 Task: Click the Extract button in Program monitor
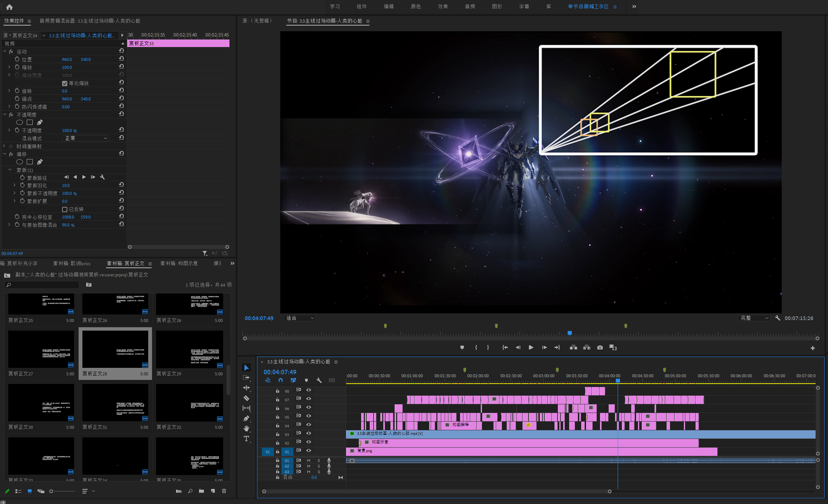click(586, 348)
